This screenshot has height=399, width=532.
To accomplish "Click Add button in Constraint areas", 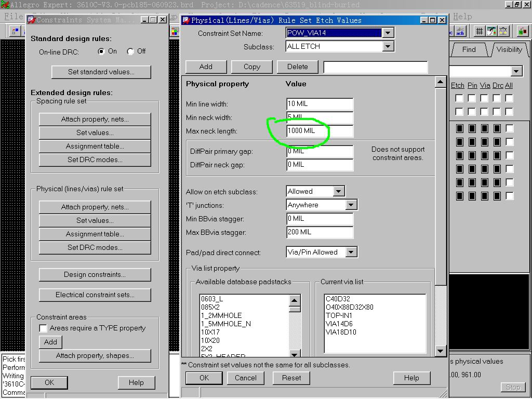I will pyautogui.click(x=50, y=342).
